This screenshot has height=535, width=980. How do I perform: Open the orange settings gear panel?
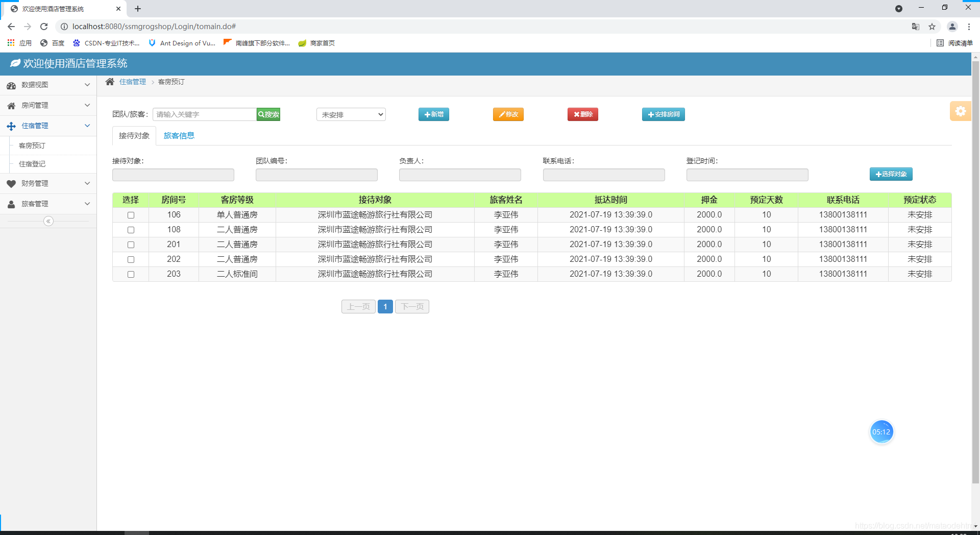960,111
